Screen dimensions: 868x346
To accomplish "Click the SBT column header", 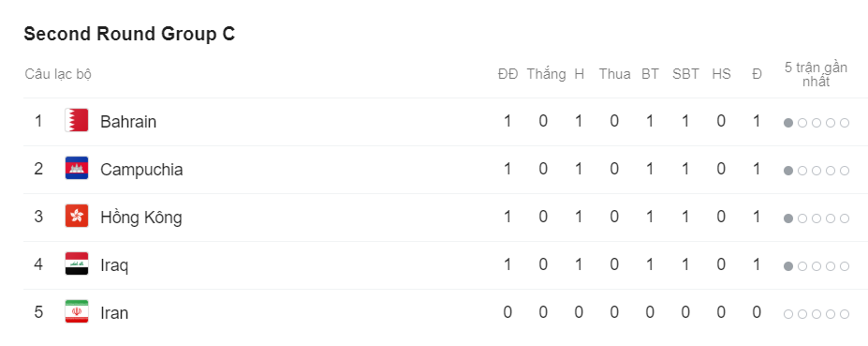I will pos(685,74).
